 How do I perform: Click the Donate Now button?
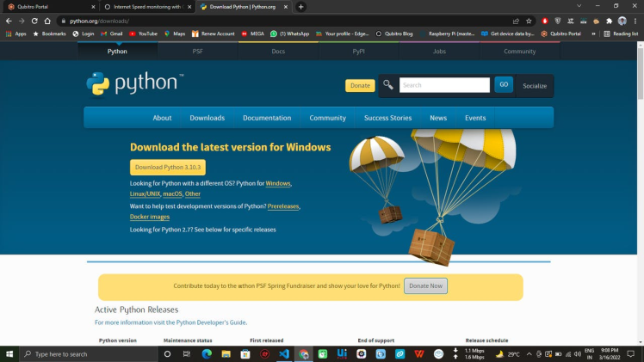[x=425, y=285]
